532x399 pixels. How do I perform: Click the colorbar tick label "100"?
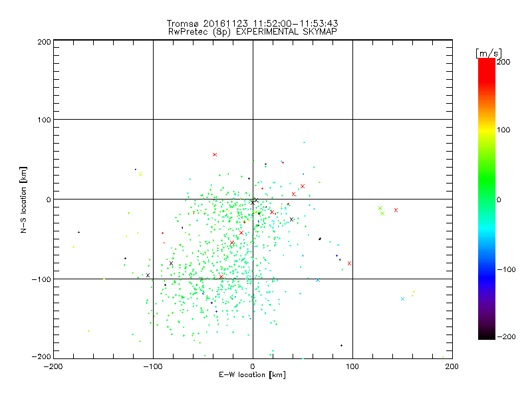(503, 130)
